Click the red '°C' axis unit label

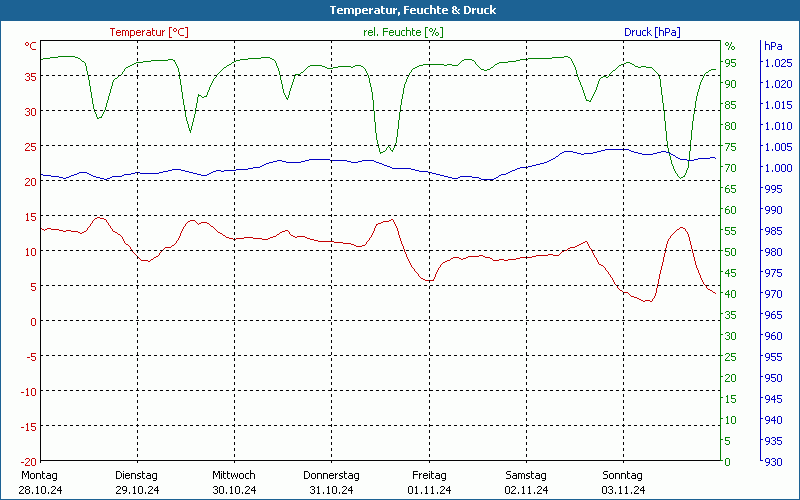31,46
